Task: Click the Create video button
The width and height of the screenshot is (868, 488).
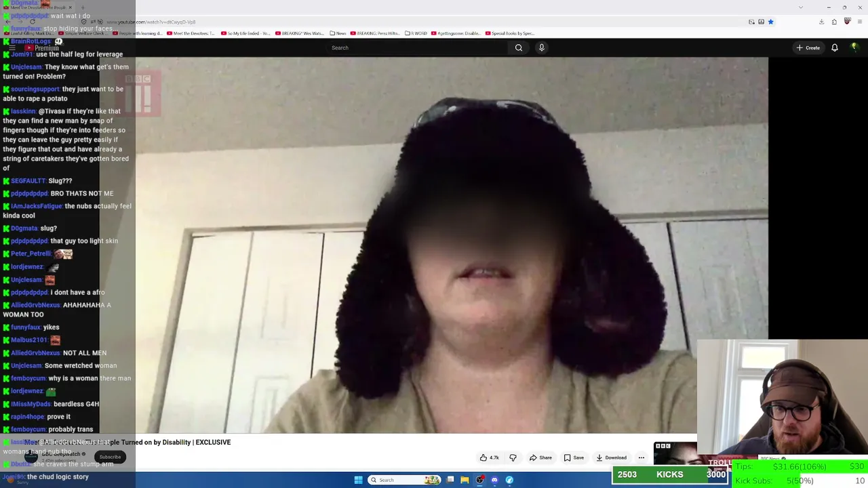Action: pos(808,47)
